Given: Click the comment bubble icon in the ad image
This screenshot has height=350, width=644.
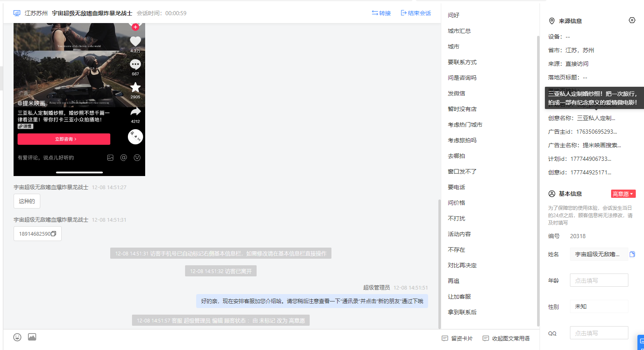Looking at the screenshot, I should click(135, 65).
